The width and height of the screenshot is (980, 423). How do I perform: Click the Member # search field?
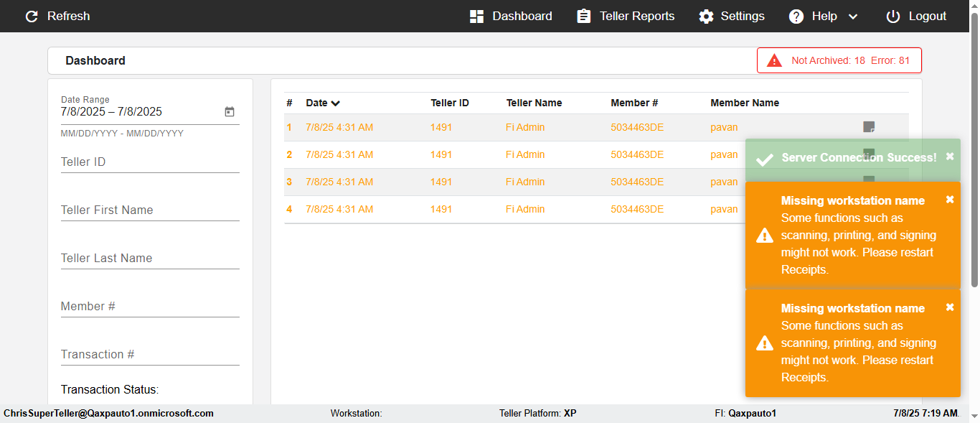149,307
